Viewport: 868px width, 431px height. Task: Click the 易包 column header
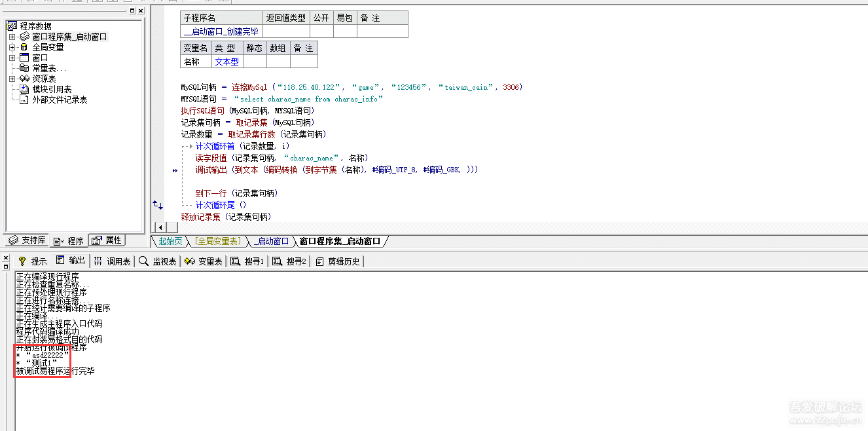(x=344, y=18)
